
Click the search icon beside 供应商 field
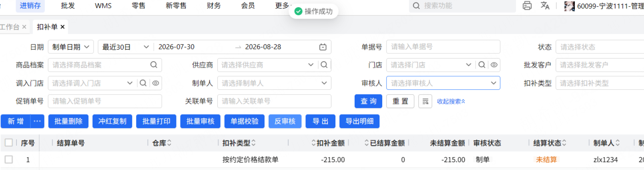(324, 65)
